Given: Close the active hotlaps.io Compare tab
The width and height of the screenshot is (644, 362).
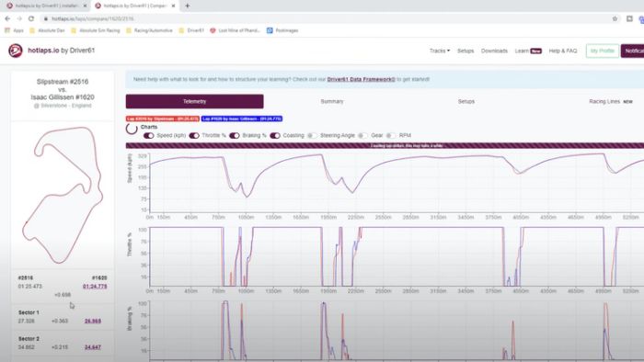Looking at the screenshot, I should pos(173,6).
